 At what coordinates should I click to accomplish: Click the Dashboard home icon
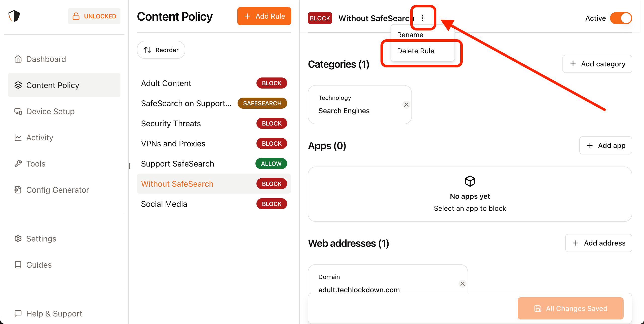coord(18,59)
